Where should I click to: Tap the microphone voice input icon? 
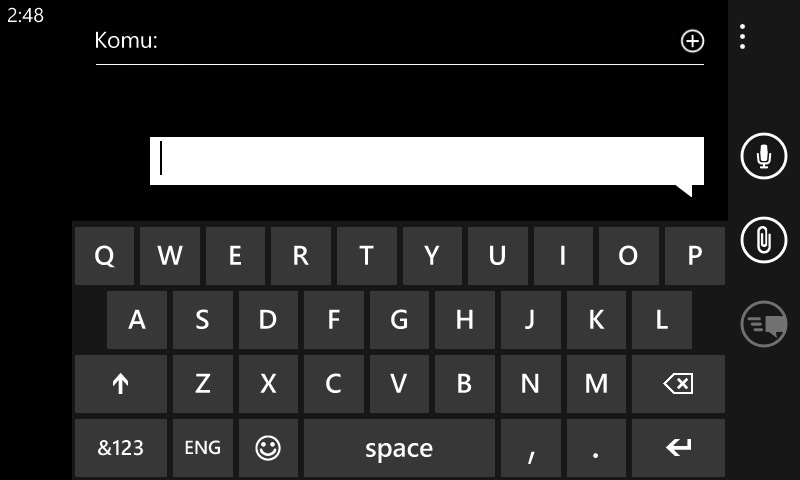coord(763,156)
